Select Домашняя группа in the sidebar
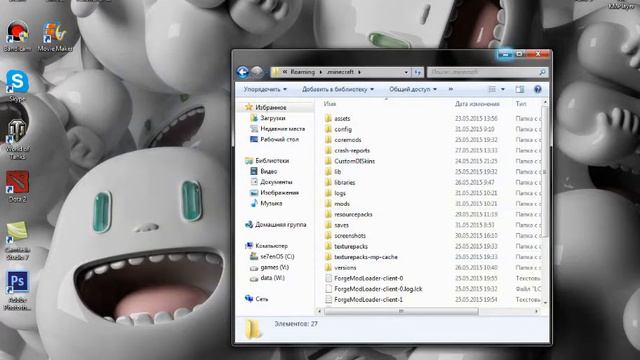This screenshot has width=640, height=360. coord(280,224)
